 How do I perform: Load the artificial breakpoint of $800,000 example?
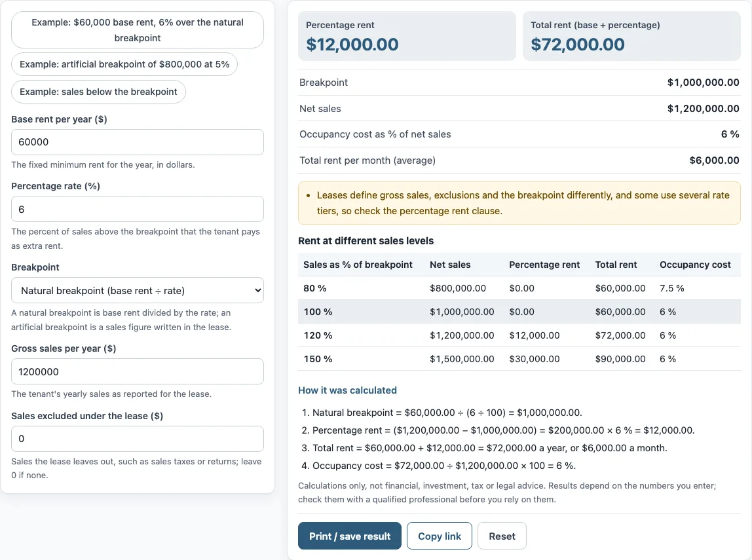tap(124, 64)
